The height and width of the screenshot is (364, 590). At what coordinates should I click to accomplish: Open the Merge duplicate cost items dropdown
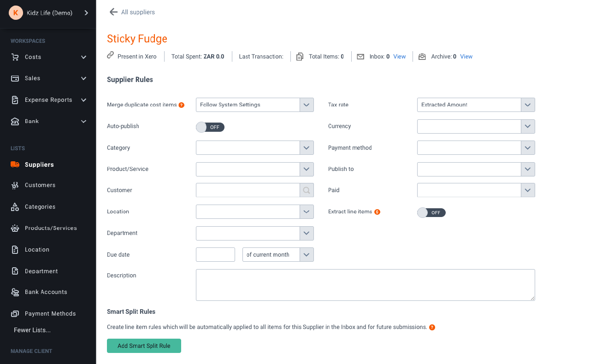coord(306,105)
